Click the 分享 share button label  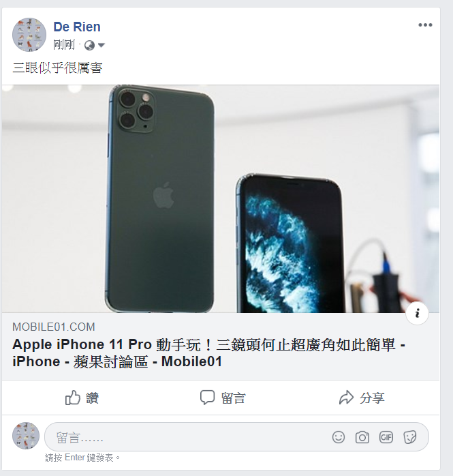point(372,398)
